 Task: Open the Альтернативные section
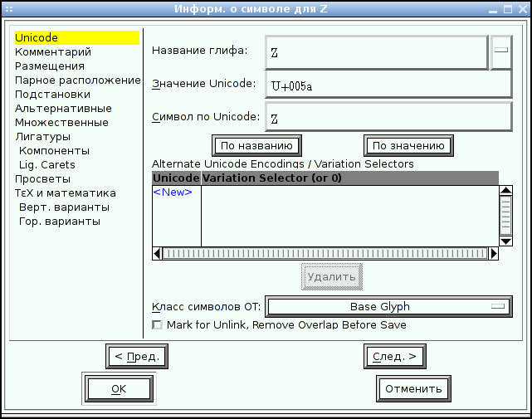(63, 109)
